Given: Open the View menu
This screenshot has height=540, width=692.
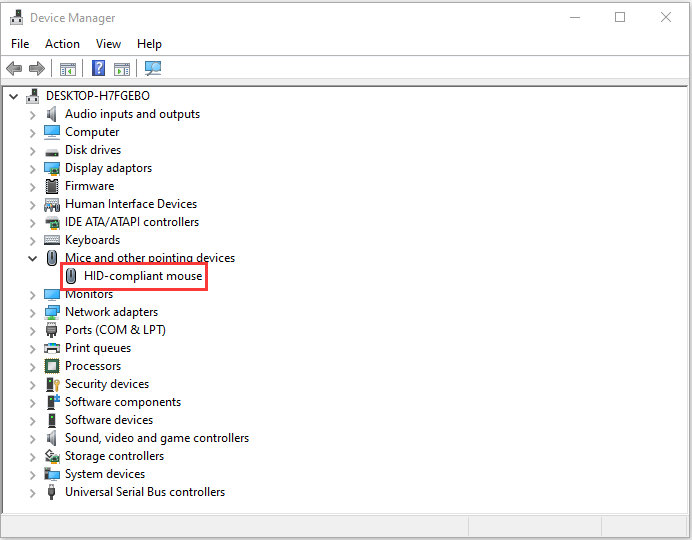Looking at the screenshot, I should pos(108,44).
